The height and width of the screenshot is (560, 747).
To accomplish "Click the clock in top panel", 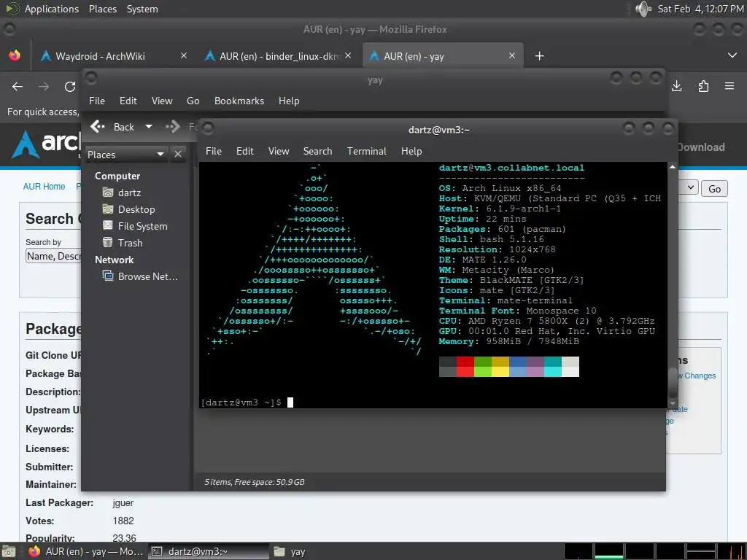I will (700, 9).
